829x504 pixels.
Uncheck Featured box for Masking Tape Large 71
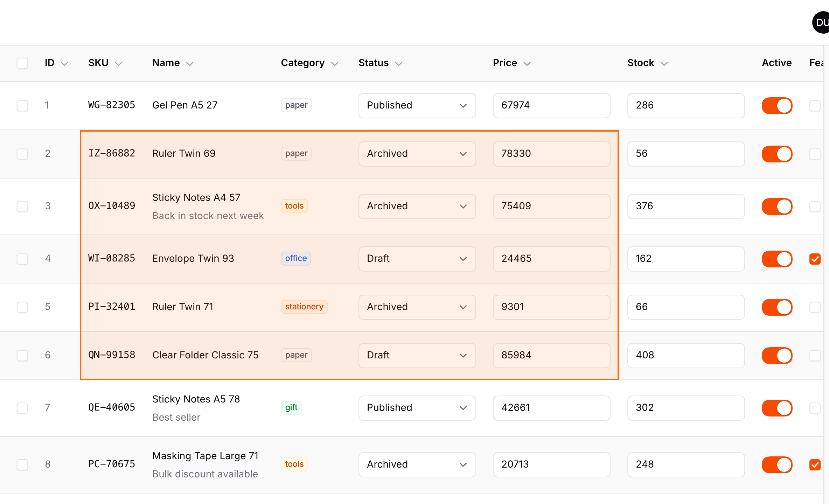815,464
